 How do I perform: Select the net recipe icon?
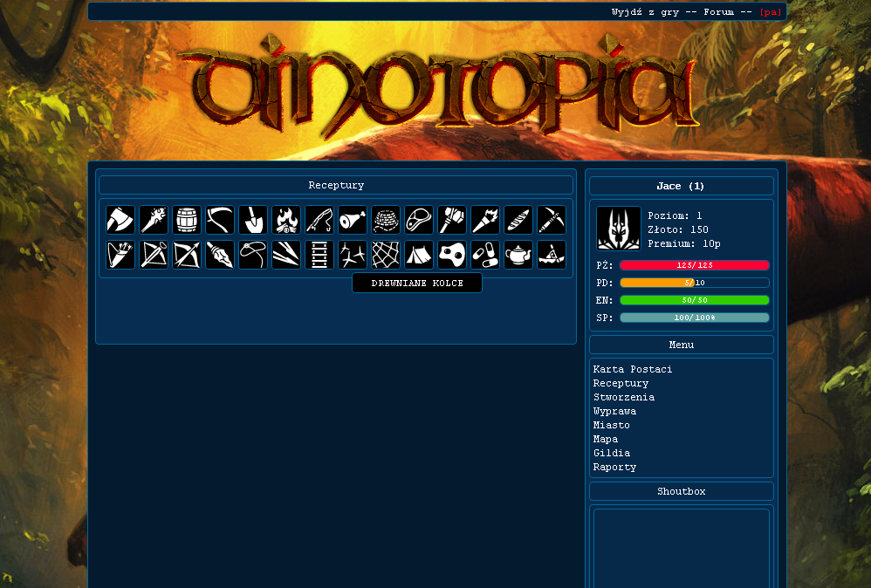point(386,254)
